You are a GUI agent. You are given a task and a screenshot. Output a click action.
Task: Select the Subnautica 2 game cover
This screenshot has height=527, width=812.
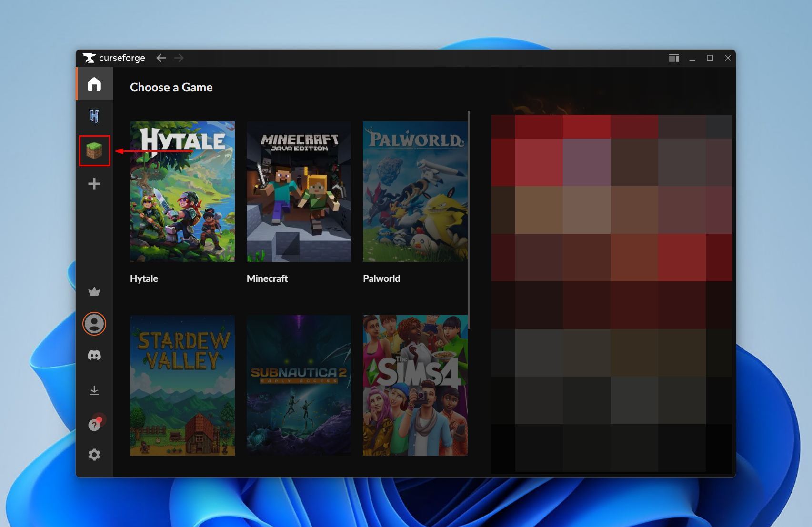(299, 385)
